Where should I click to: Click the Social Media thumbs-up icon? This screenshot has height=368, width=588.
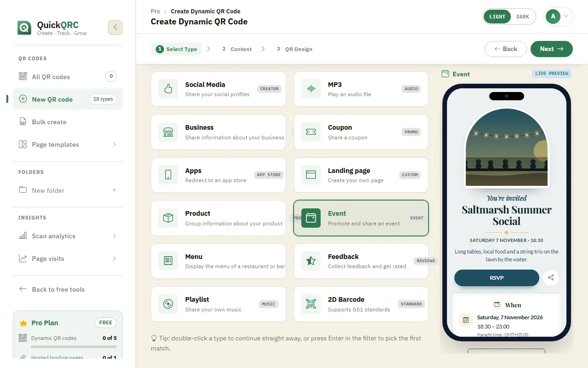pyautogui.click(x=168, y=89)
